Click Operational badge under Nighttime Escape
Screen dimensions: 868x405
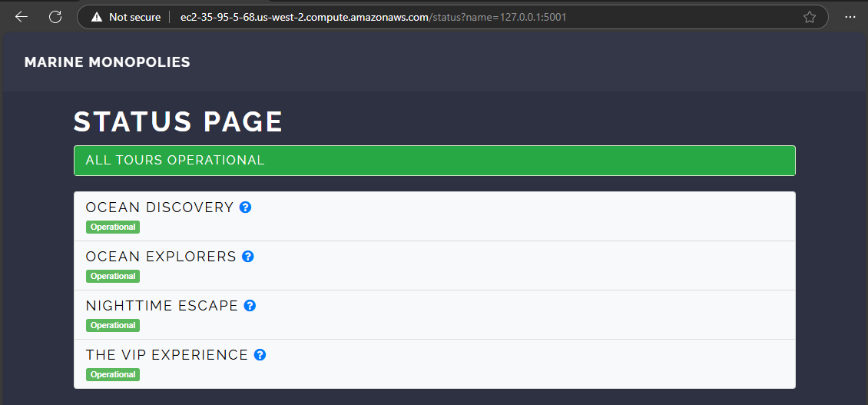tap(113, 325)
